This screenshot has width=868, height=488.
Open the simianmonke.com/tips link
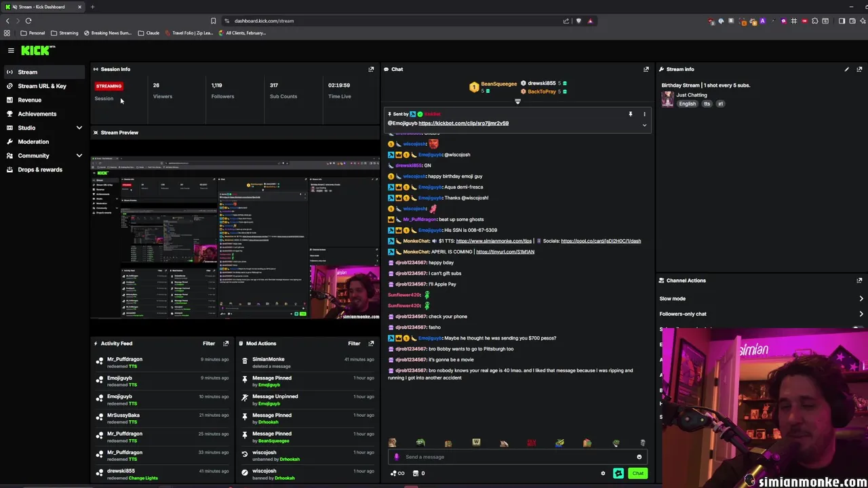(494, 241)
